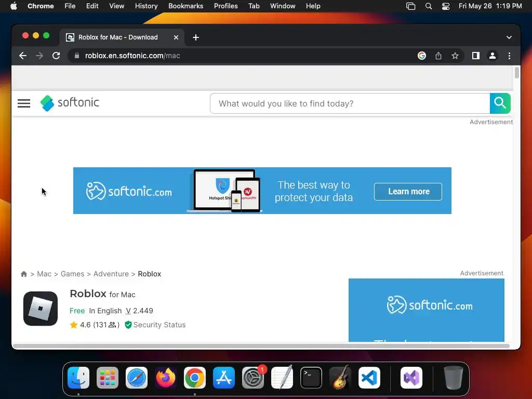The width and height of the screenshot is (532, 399).
Task: Open the Help menu
Action: [x=313, y=6]
